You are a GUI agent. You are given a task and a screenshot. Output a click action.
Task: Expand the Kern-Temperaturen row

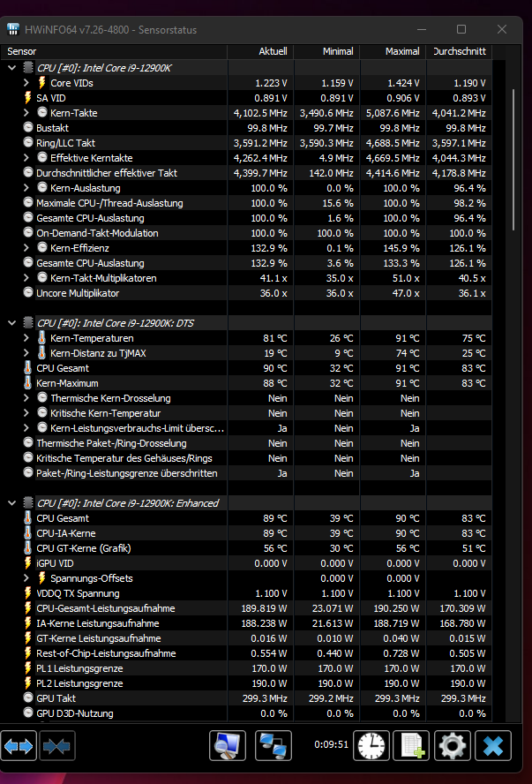point(26,337)
